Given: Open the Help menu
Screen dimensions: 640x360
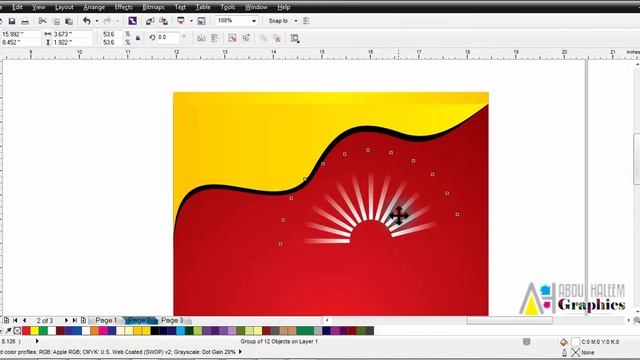Looking at the screenshot, I should (284, 7).
